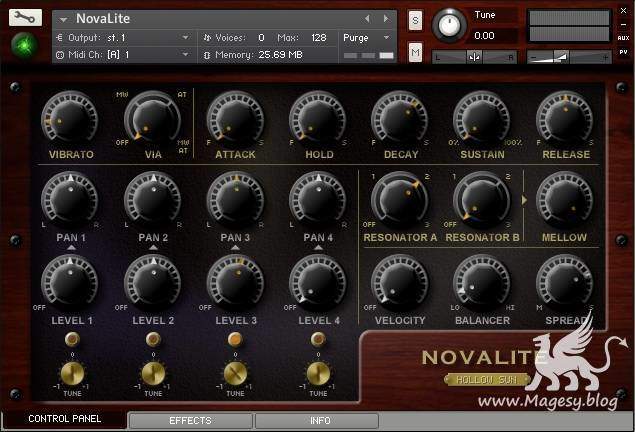
Task: Switch to the CONTROL PANEL tab
Action: click(64, 419)
